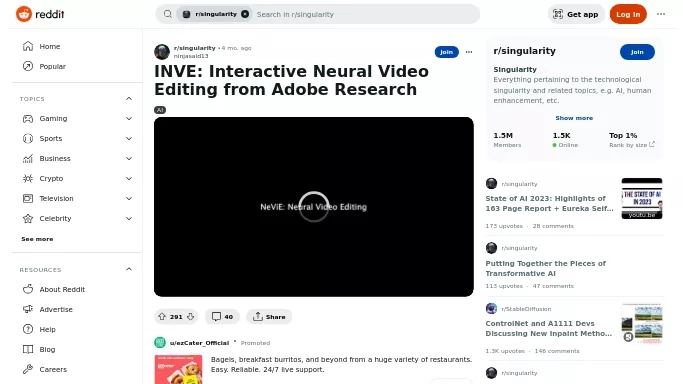Viewport: 683px width, 384px height.
Task: Click the Advertise megaphone icon
Action: point(28,309)
